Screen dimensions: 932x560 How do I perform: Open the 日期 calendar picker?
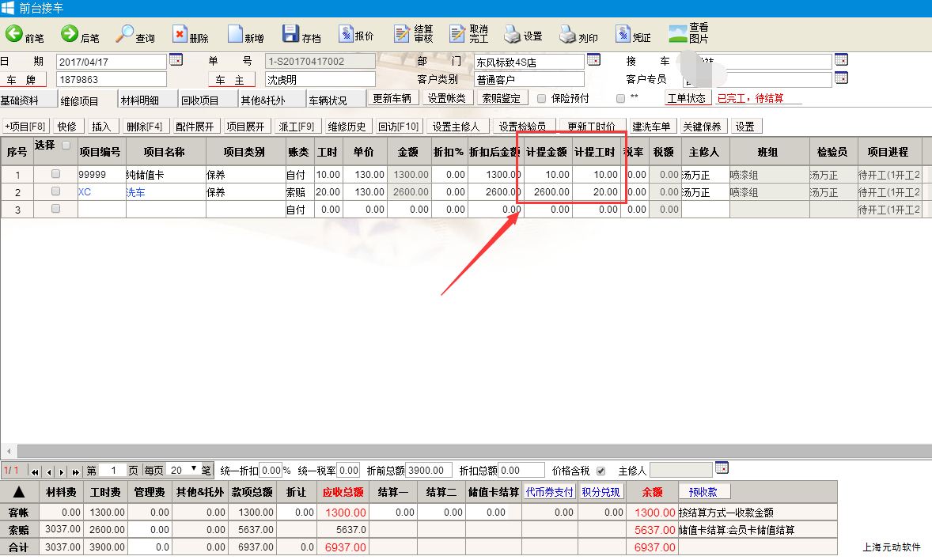176,59
